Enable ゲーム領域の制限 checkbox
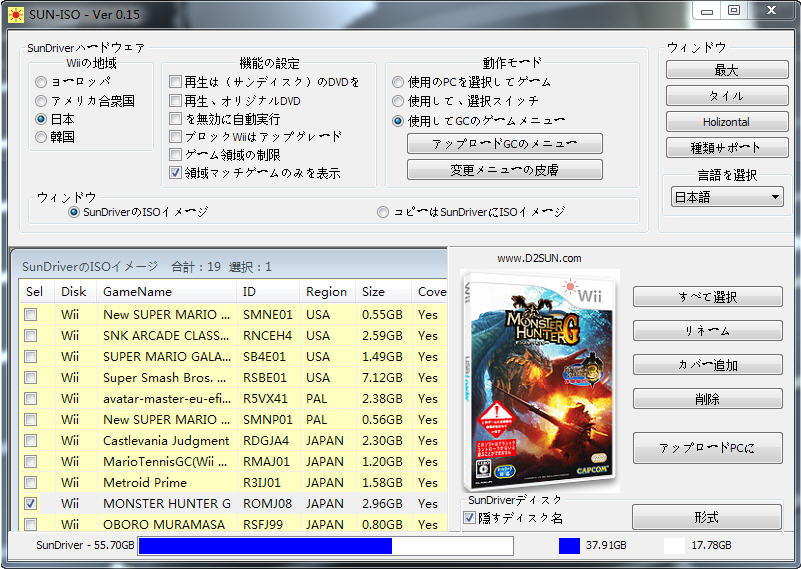 pyautogui.click(x=175, y=155)
